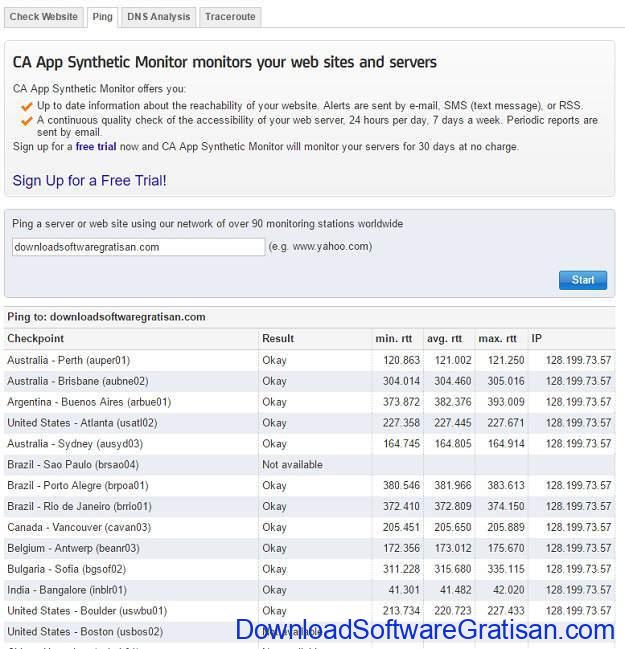Click the Not available result for Sao Paulo
Screen dimensions: 625x649
tap(292, 465)
